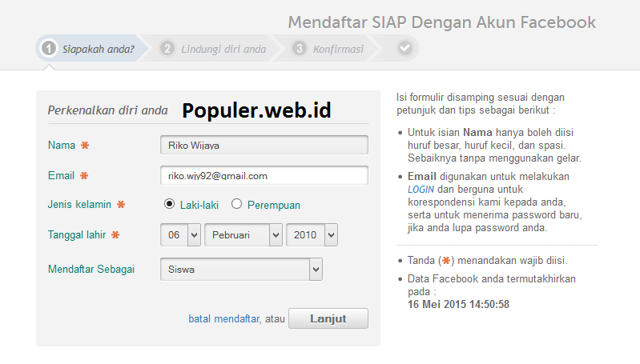Screen dimensions: 640x364
Task: Click the batal mendaftar link
Action: point(224,318)
